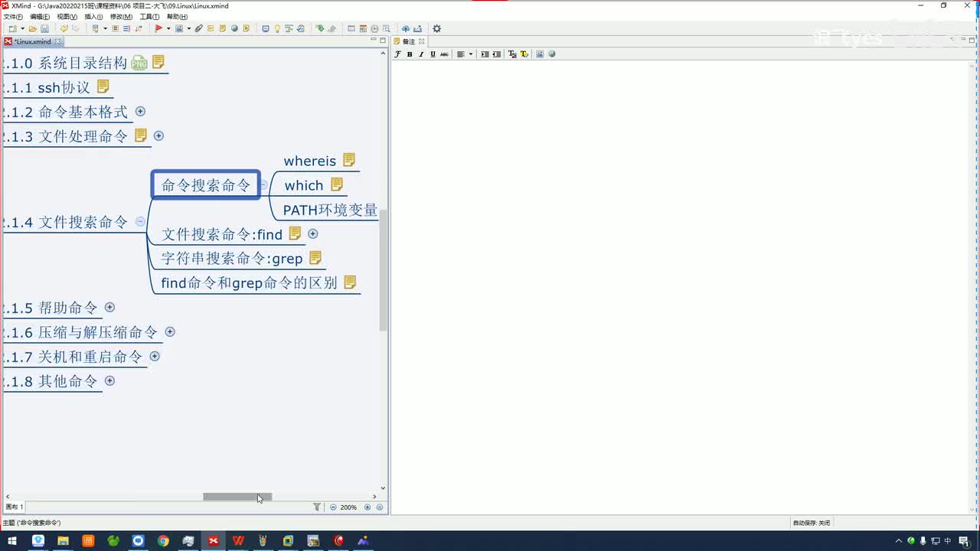Viewport: 980px width, 551px height.
Task: Click the brainstorm lightbulb icon
Action: 277,29
